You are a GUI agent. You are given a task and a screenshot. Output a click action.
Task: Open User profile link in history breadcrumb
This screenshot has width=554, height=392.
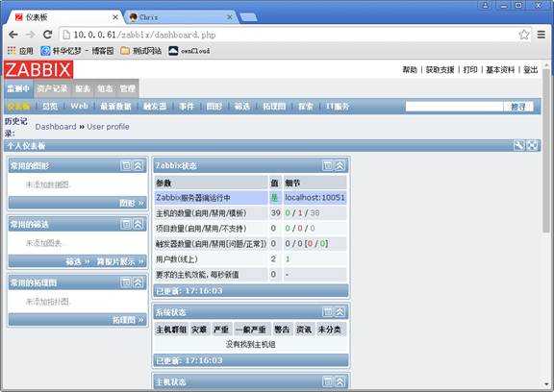pyautogui.click(x=108, y=126)
